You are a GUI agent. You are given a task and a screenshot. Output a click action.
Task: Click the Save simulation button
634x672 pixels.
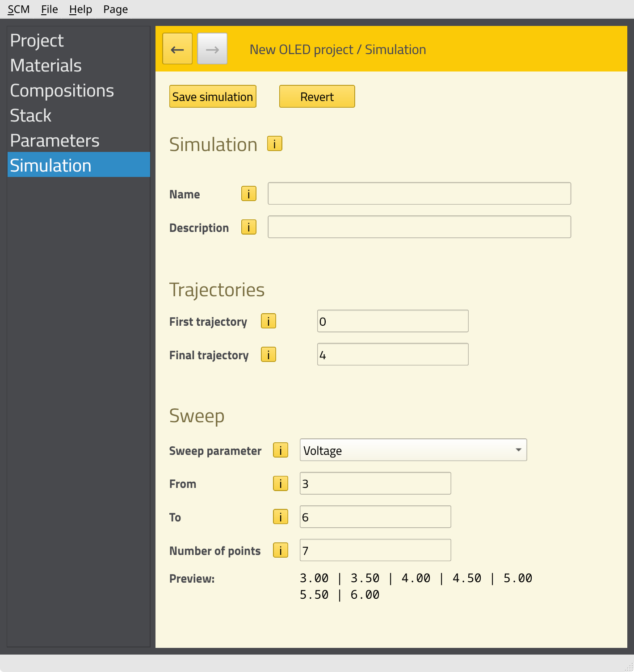pyautogui.click(x=213, y=97)
